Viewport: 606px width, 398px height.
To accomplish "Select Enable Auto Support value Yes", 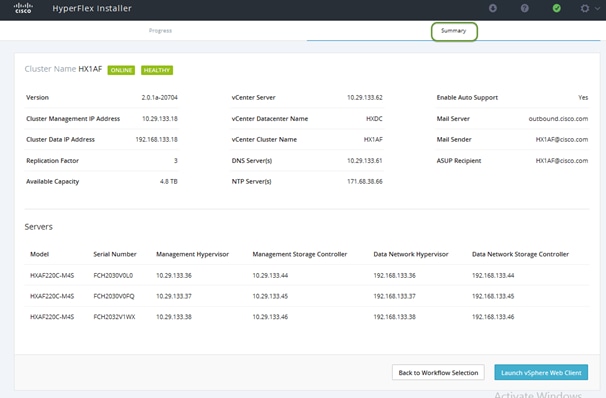I will coord(583,97).
